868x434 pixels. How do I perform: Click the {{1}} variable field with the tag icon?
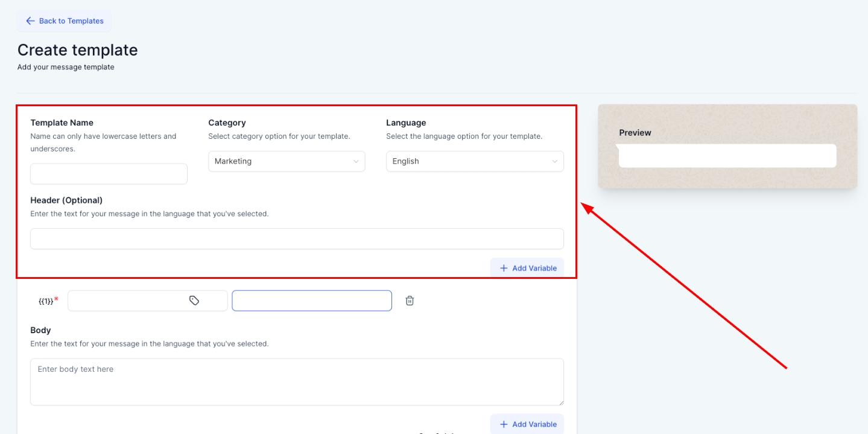pos(127,301)
